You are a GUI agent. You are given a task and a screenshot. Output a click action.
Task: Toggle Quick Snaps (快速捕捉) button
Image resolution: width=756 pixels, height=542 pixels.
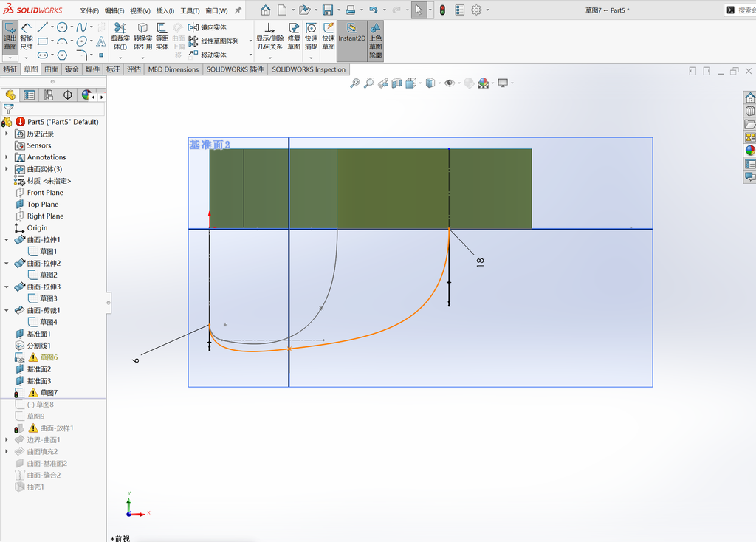click(x=311, y=36)
